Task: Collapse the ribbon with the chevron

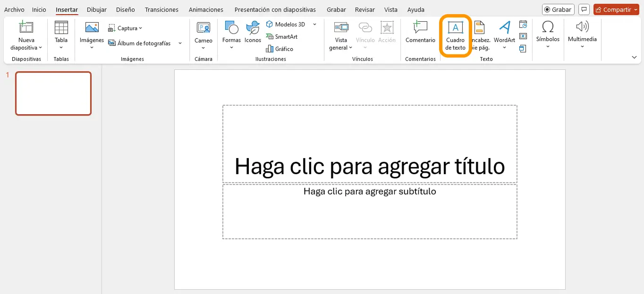Action: pos(634,57)
